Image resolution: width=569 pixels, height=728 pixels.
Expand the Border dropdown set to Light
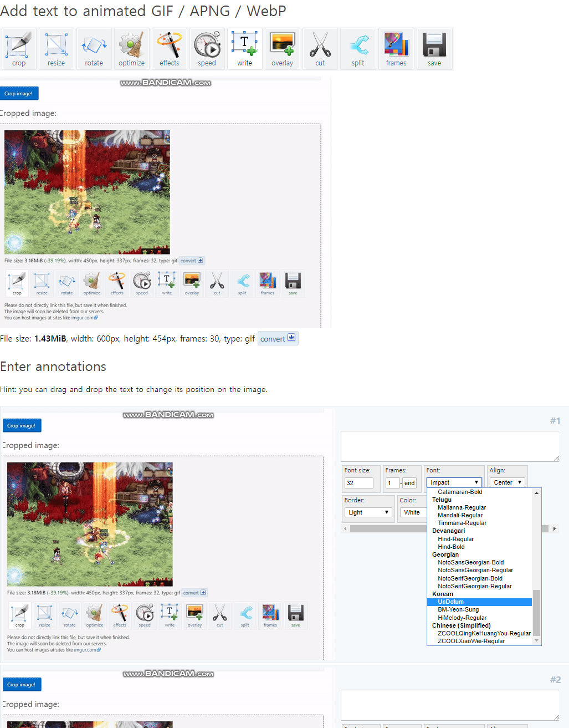[x=368, y=512]
